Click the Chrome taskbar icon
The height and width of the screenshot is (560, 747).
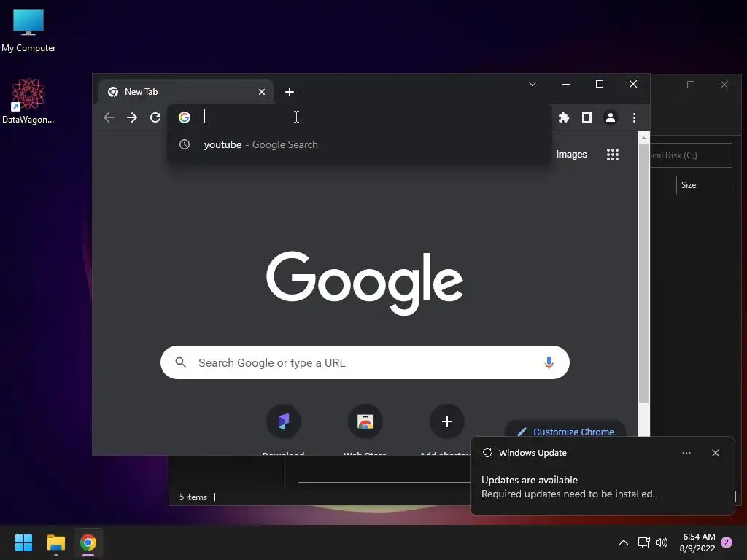(88, 542)
